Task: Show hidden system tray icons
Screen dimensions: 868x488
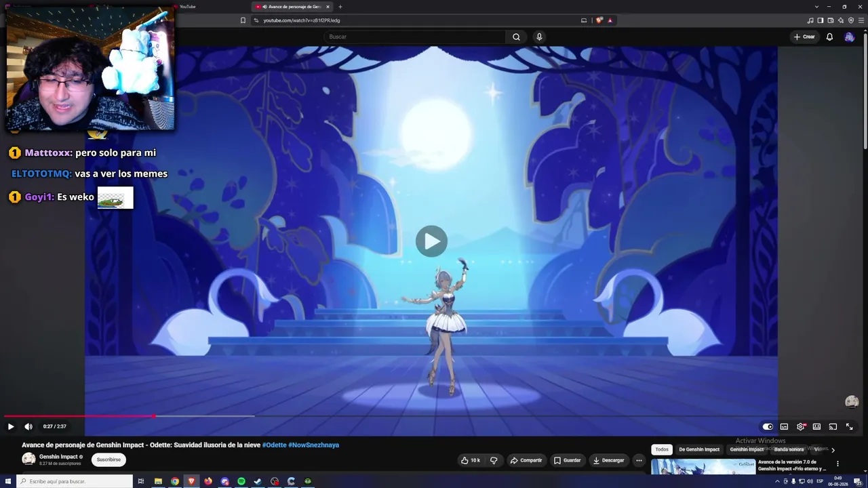Action: click(777, 481)
